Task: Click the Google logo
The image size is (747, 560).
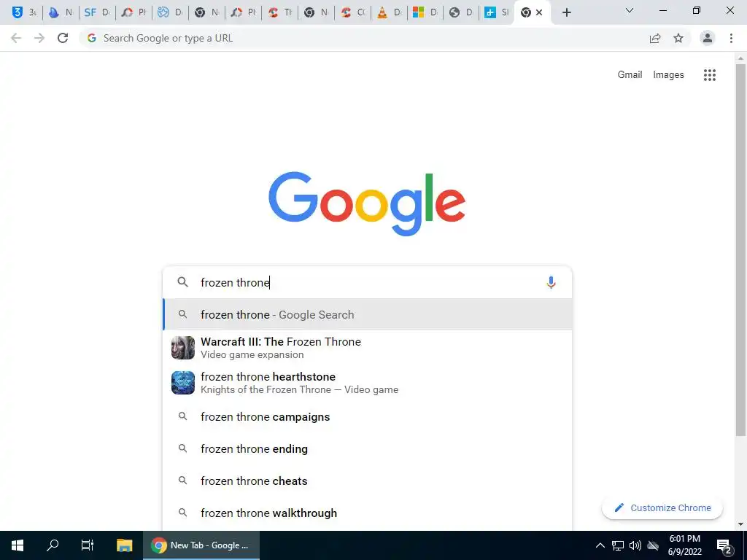Action: (367, 204)
